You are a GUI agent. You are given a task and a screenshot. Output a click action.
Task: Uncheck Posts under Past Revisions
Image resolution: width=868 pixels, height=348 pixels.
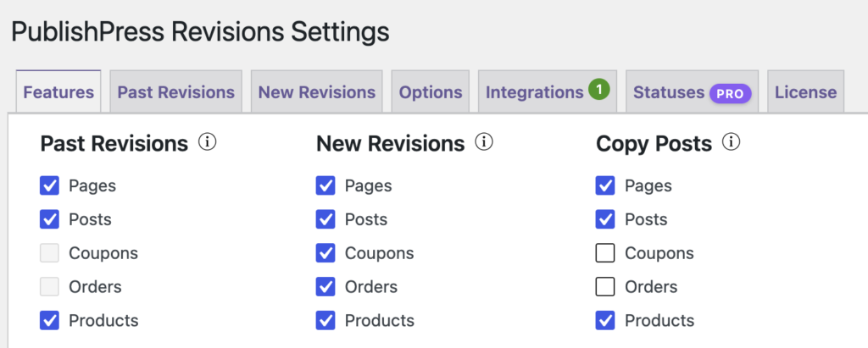click(x=49, y=219)
